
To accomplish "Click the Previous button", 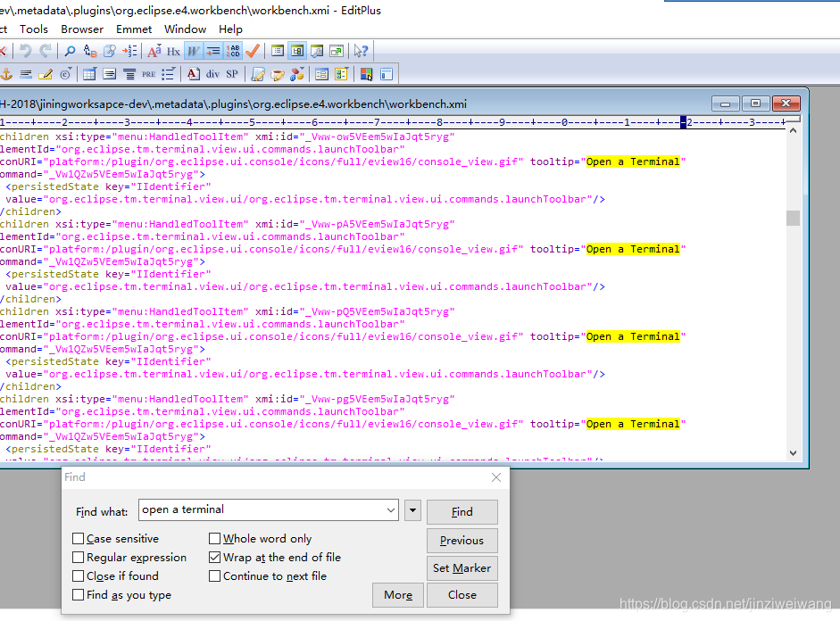I will pyautogui.click(x=462, y=540).
